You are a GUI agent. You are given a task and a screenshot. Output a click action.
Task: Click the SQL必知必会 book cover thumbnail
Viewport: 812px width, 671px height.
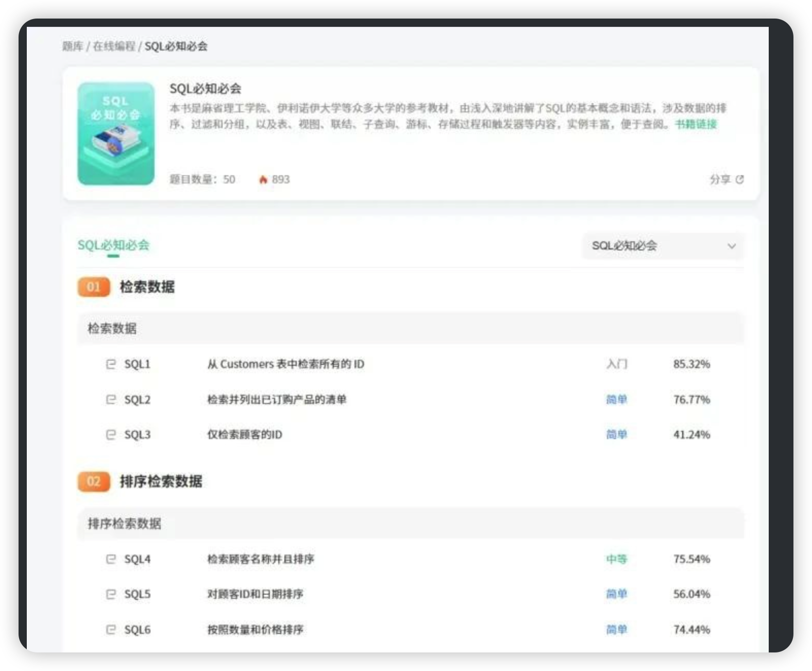coord(116,133)
